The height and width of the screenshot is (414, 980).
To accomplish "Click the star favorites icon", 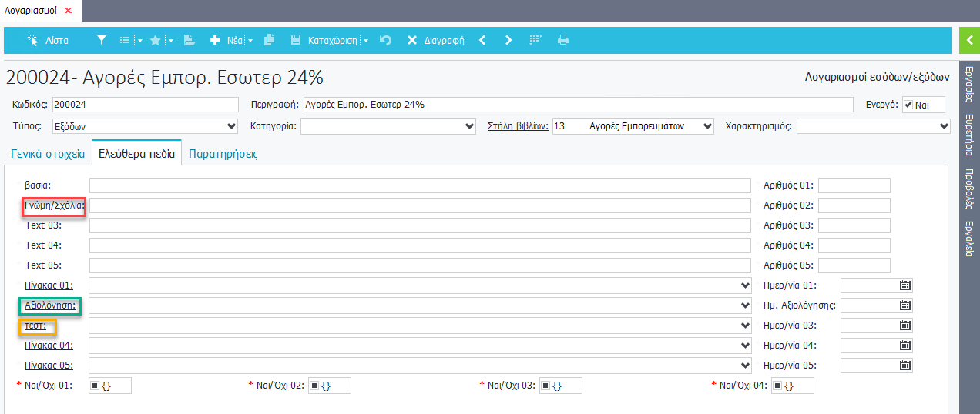I will [x=155, y=40].
